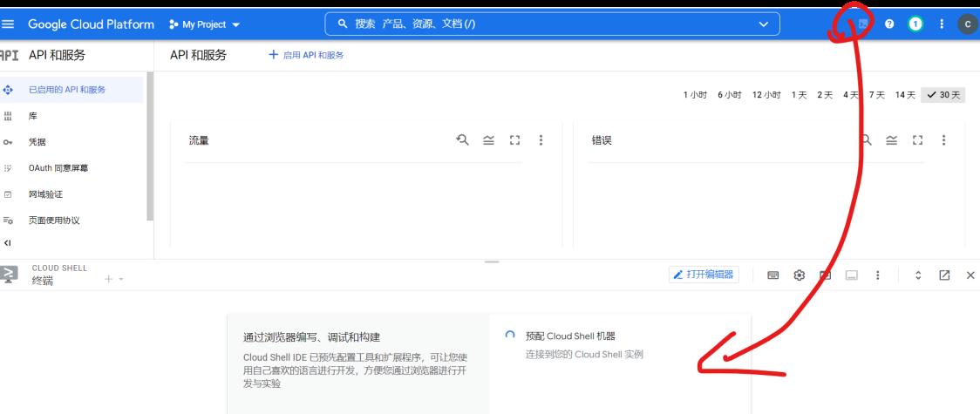
Task: Select the 1 小时 time range
Action: (695, 95)
